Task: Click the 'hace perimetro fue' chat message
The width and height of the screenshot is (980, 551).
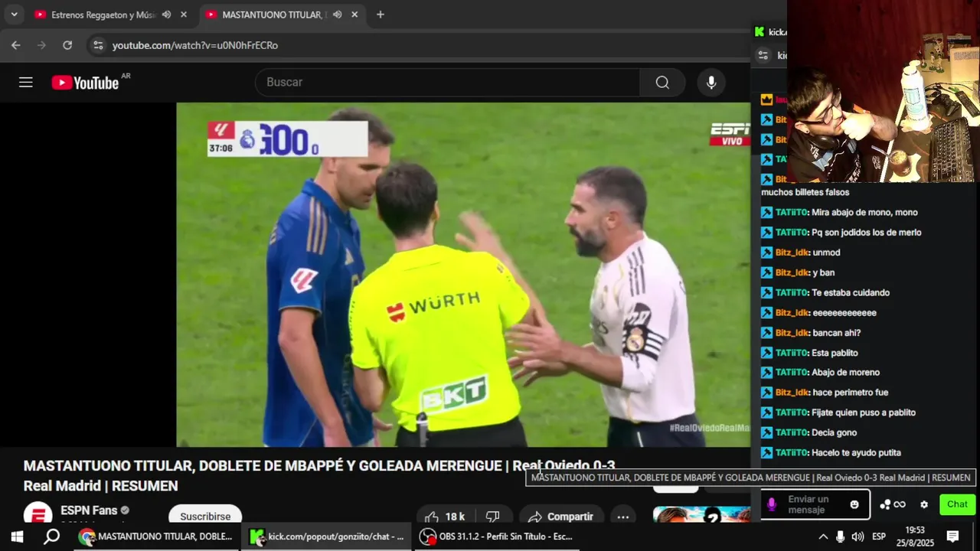Action: [850, 393]
